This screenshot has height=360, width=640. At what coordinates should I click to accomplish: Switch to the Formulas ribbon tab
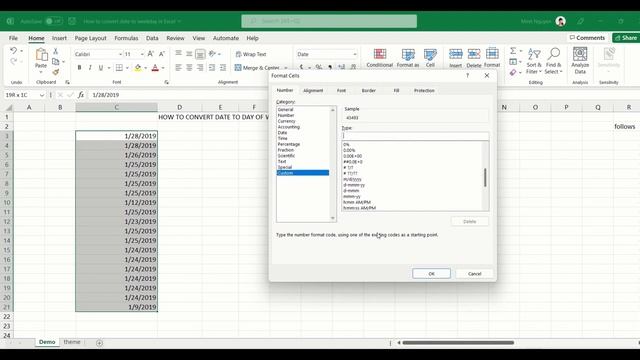(126, 38)
